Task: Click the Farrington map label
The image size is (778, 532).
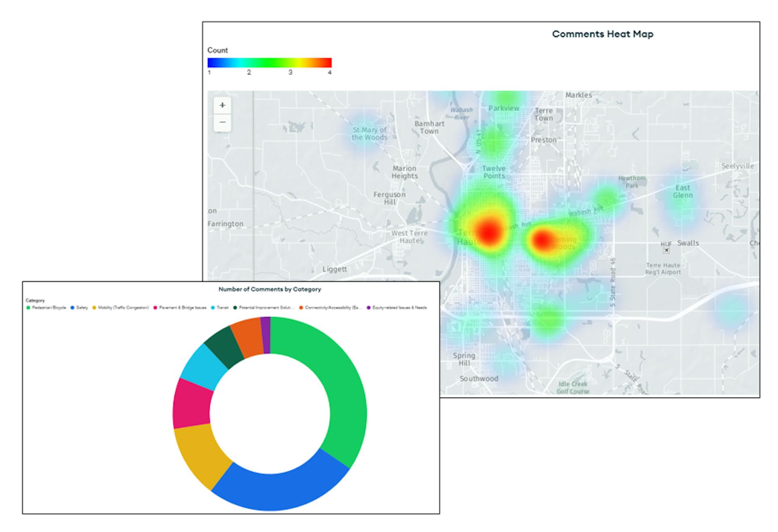Action: click(x=226, y=223)
